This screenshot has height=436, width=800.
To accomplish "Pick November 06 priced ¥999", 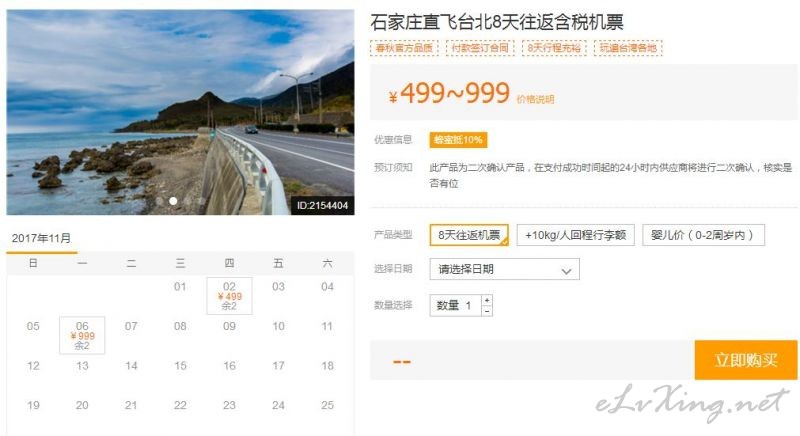I will click(x=82, y=336).
